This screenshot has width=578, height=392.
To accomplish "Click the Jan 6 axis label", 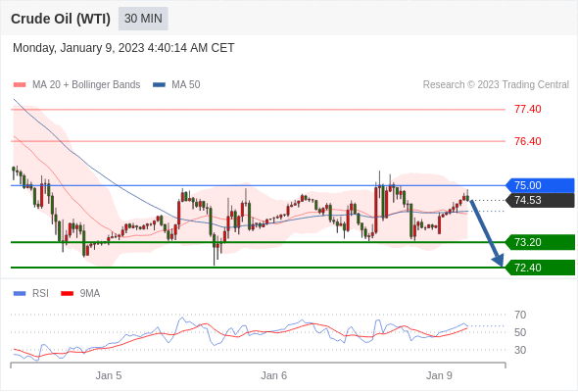I will coord(273,375).
